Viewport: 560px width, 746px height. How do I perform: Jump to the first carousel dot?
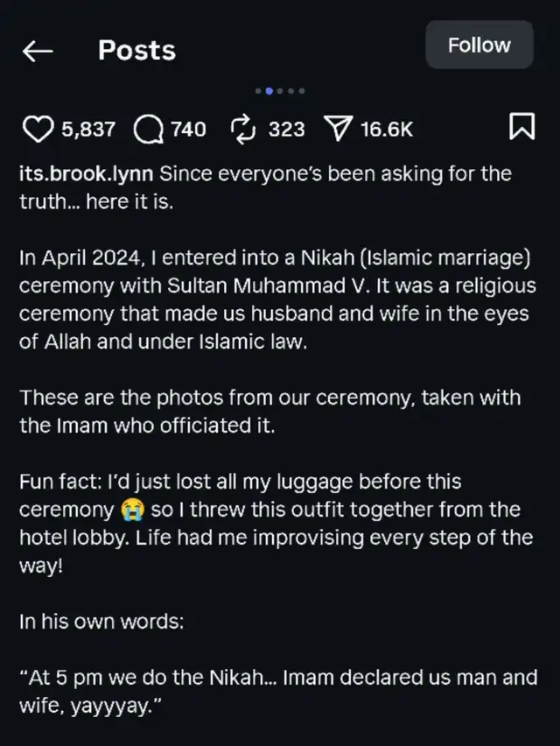(x=259, y=90)
